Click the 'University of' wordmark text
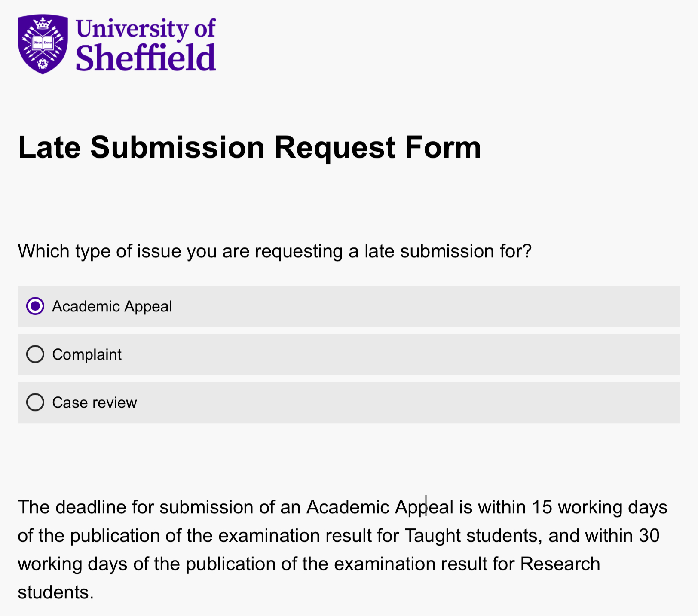This screenshot has width=698, height=616. coord(145,27)
